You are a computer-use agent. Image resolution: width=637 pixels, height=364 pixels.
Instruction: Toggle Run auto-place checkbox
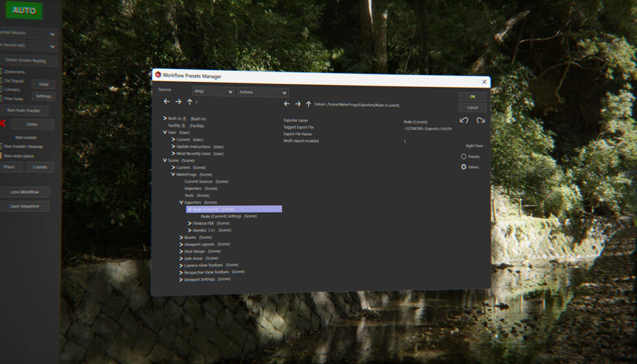tap(1, 155)
